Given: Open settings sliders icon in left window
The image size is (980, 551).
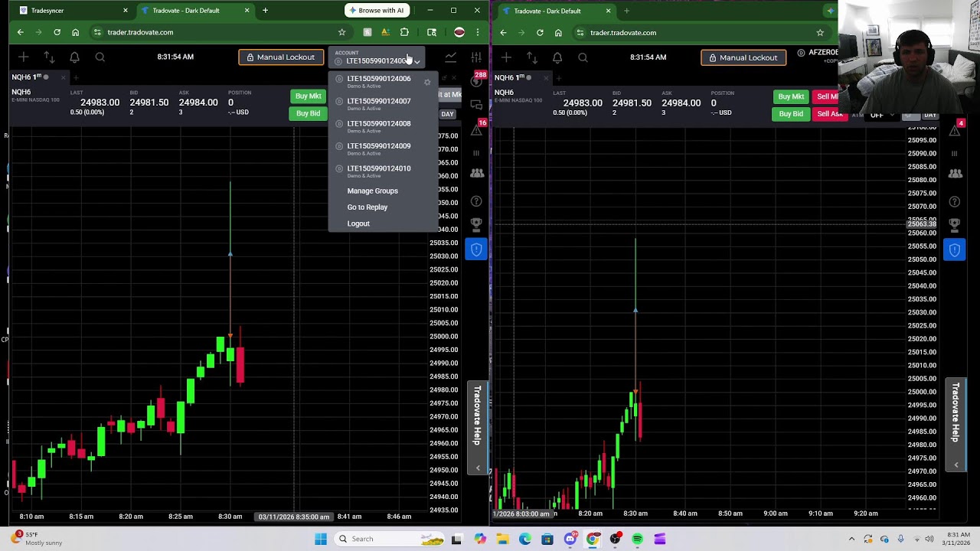Looking at the screenshot, I should pyautogui.click(x=476, y=57).
